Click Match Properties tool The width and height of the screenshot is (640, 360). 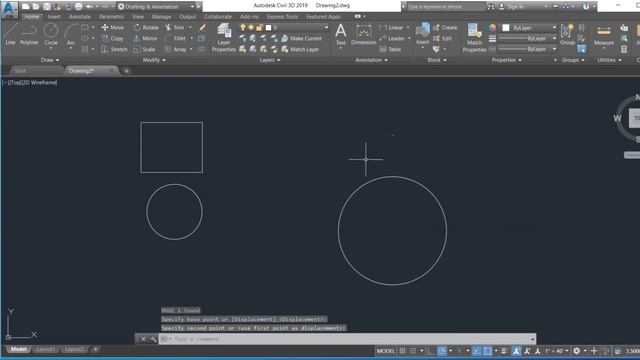click(x=474, y=38)
